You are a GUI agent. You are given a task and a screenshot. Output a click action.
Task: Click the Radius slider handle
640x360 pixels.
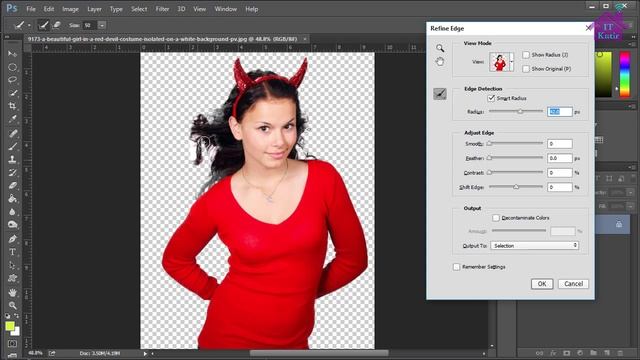click(x=520, y=111)
